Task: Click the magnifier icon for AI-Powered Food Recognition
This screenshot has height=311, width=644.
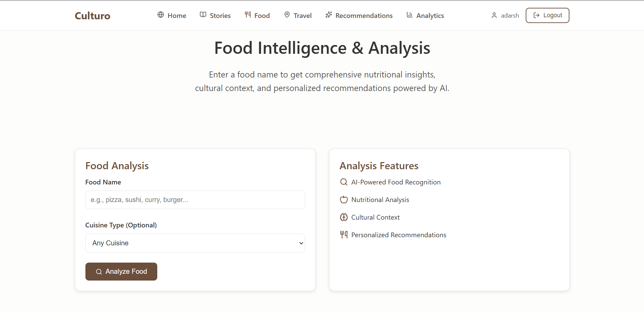Action: pyautogui.click(x=344, y=182)
